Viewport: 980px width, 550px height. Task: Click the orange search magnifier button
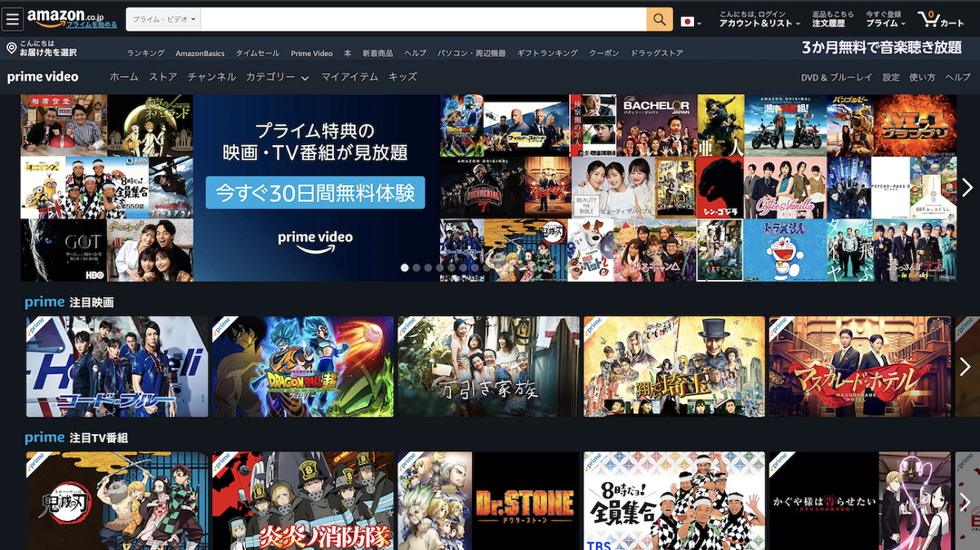tap(659, 20)
